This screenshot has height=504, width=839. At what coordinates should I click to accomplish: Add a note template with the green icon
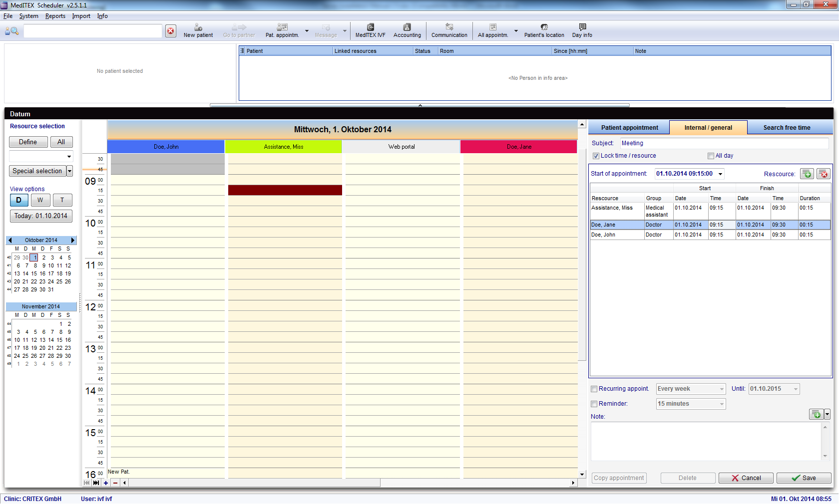pyautogui.click(x=816, y=414)
